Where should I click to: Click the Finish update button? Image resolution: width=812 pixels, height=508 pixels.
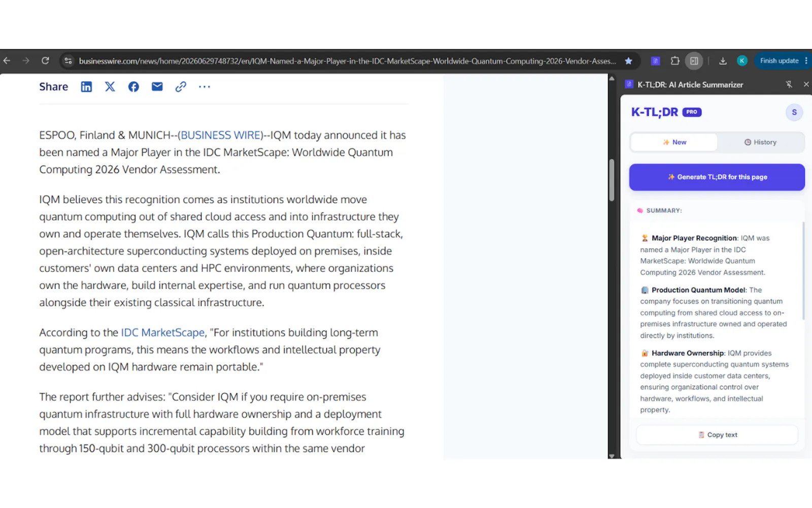pos(779,61)
